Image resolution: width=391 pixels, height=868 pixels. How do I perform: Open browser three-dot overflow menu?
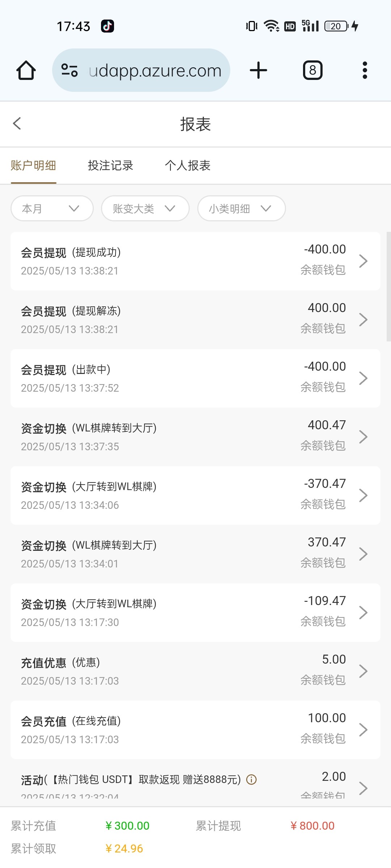point(365,70)
